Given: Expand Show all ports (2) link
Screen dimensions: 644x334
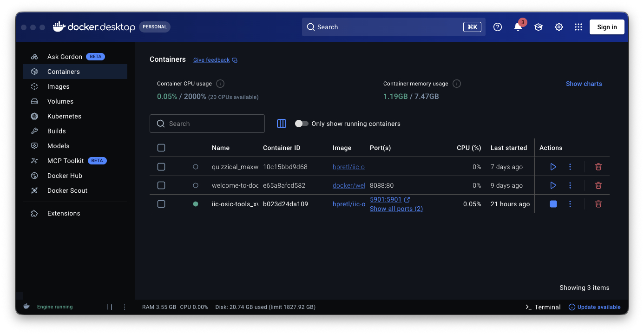Looking at the screenshot, I should click(396, 209).
